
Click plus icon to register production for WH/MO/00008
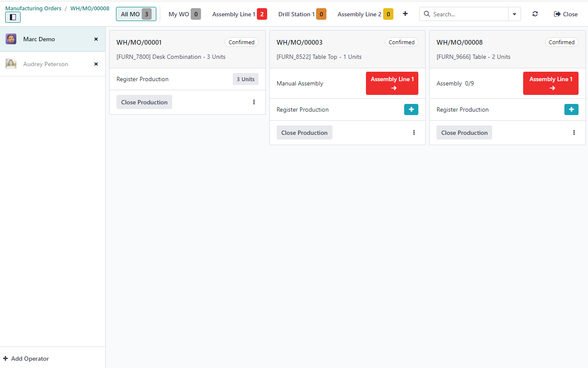[x=571, y=109]
